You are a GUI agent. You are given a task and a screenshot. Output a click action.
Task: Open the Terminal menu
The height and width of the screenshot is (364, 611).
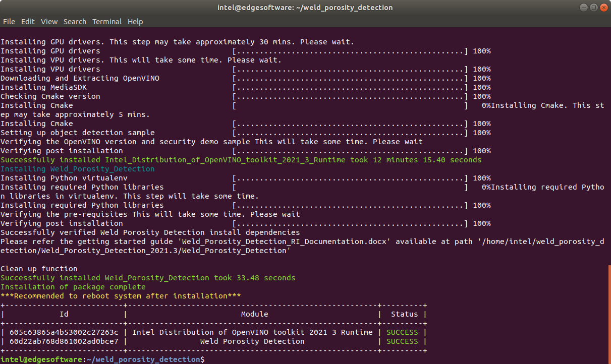click(107, 22)
